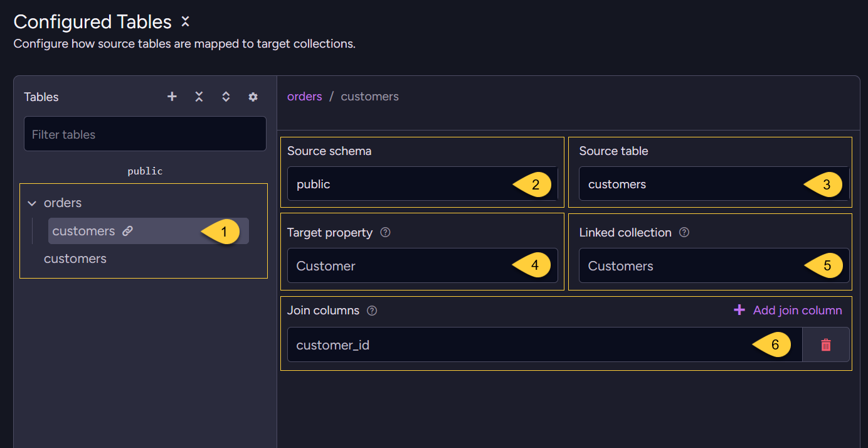Show help for Target property
Image resolution: width=868 pixels, height=448 pixels.
386,233
